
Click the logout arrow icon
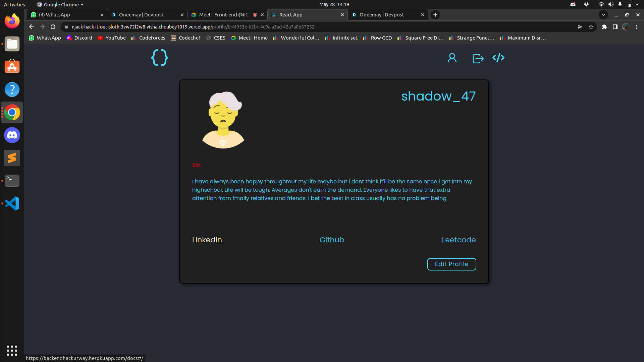point(478,58)
